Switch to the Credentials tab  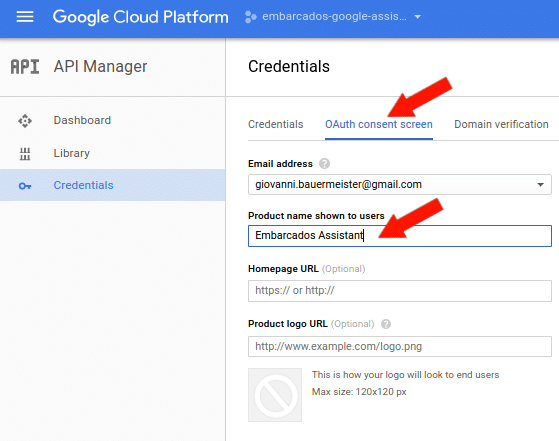click(x=276, y=124)
